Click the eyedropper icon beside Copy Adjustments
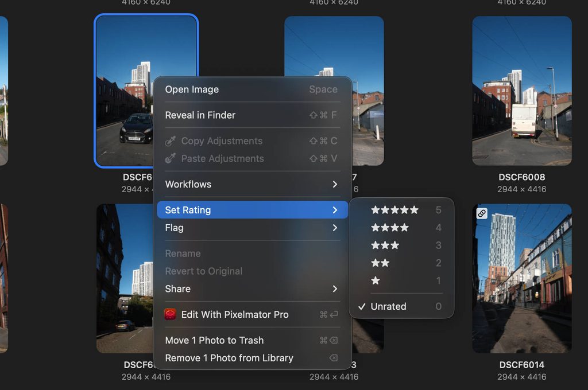This screenshot has width=588, height=390. point(170,141)
